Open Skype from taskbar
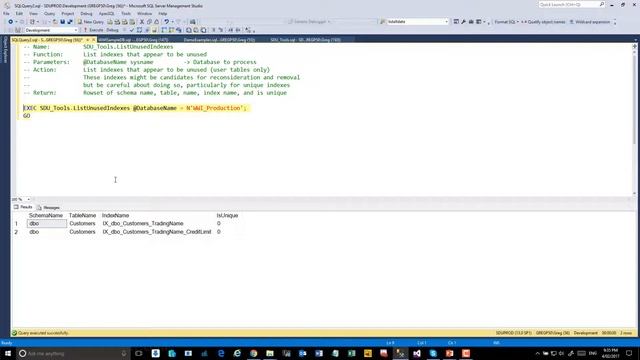 [433, 353]
